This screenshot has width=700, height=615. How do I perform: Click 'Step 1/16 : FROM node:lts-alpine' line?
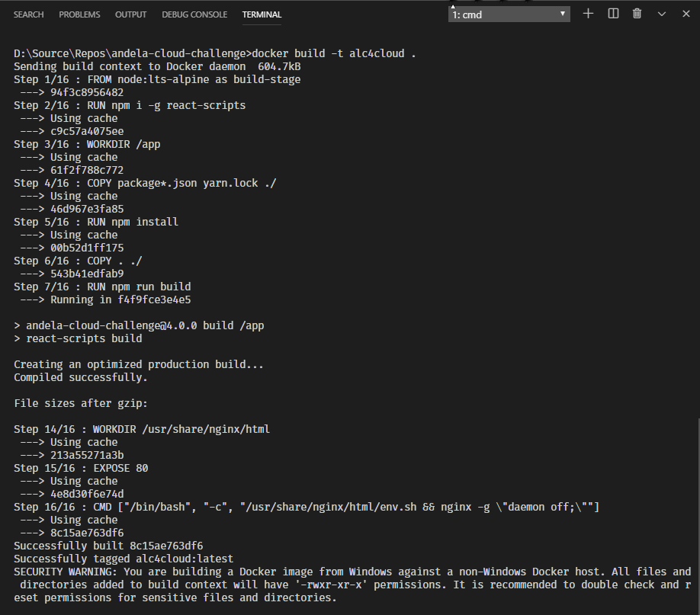157,79
